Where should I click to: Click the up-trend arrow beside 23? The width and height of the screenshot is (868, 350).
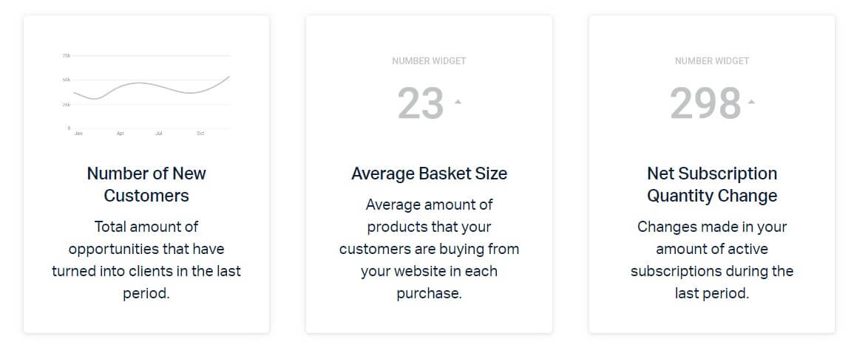(458, 101)
